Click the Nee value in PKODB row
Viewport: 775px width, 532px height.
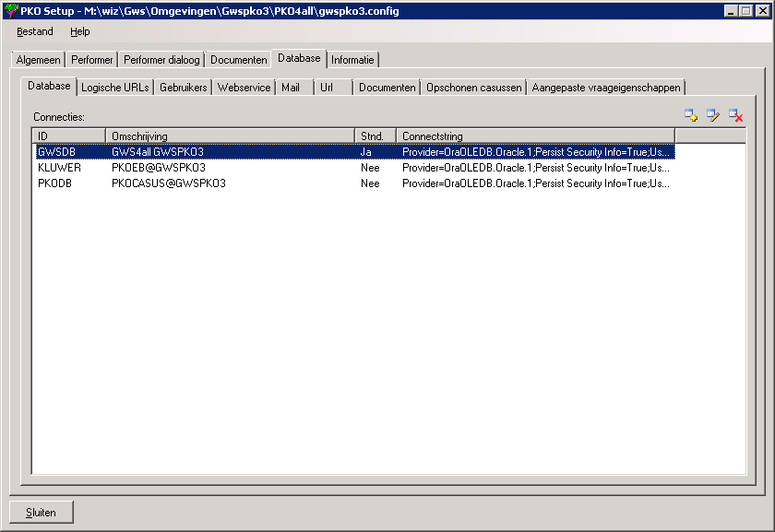pyautogui.click(x=370, y=183)
